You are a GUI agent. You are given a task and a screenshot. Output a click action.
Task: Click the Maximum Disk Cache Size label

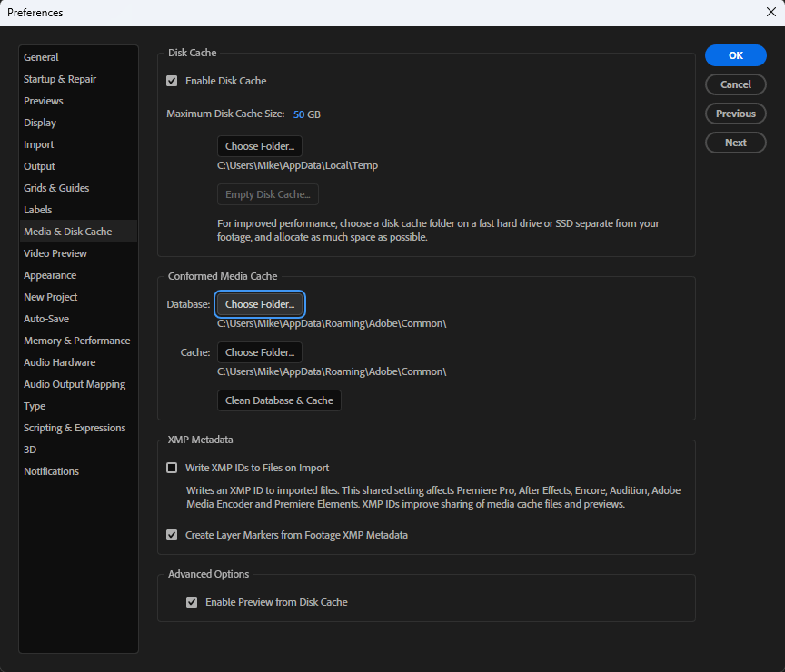point(225,114)
